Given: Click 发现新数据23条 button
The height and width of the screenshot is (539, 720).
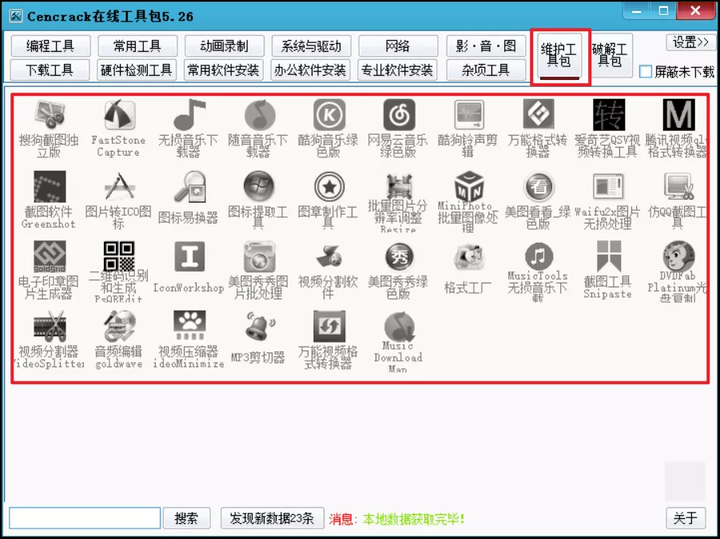Looking at the screenshot, I should [272, 518].
